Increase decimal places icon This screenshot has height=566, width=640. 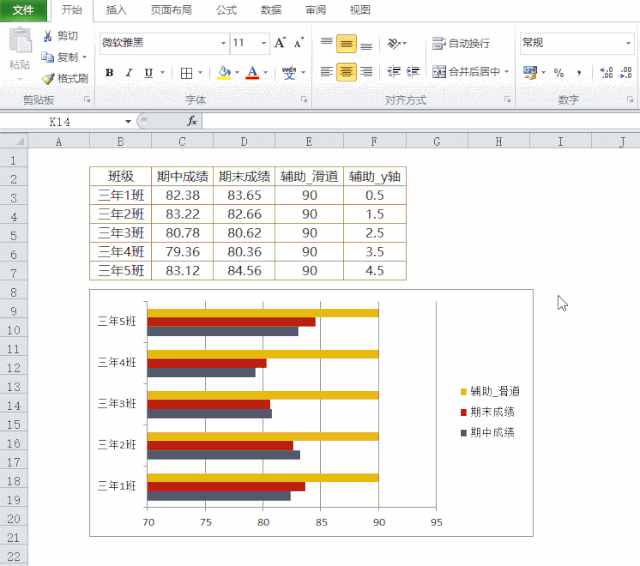[x=606, y=73]
